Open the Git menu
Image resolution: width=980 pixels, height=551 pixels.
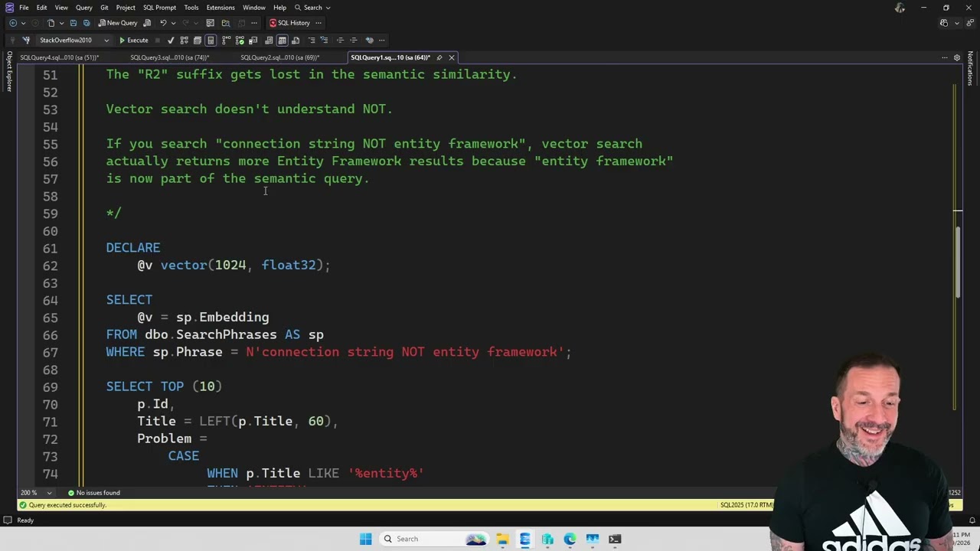click(x=104, y=8)
